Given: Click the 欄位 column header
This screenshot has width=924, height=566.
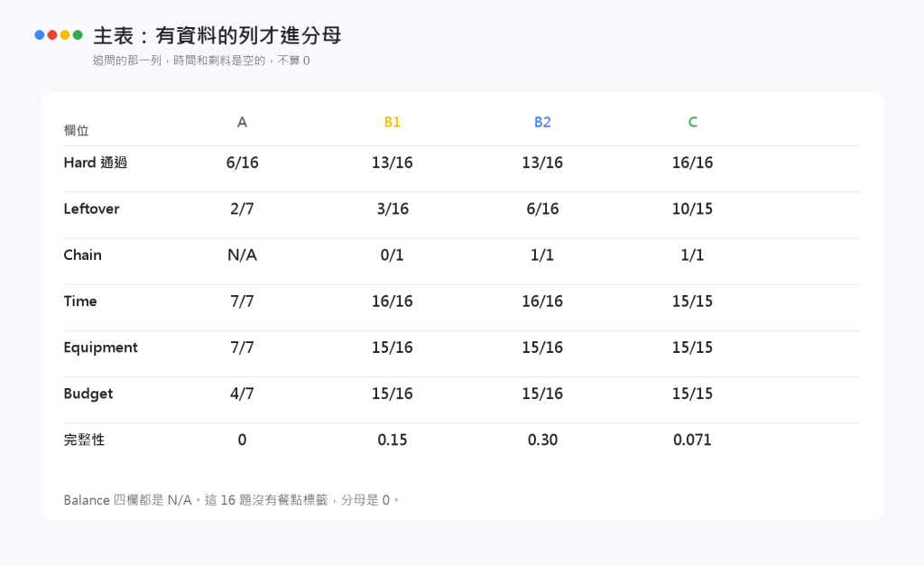Looking at the screenshot, I should point(76,130).
